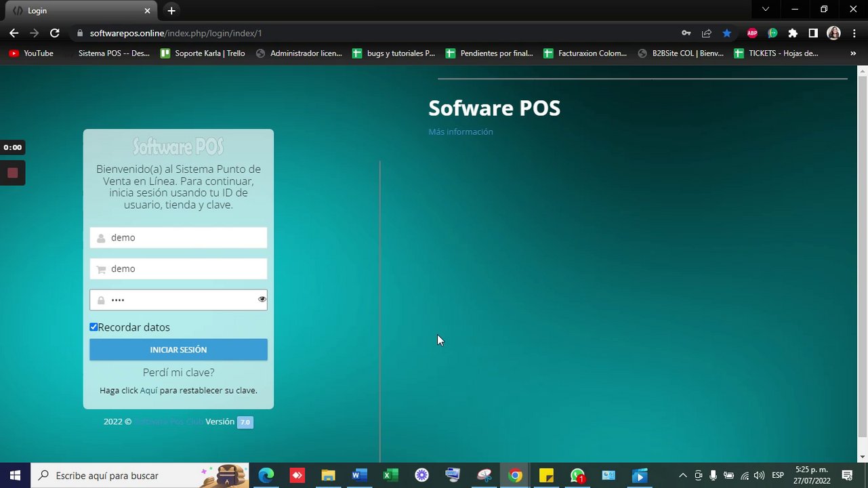Open Microsoft Edge from taskbar
The image size is (868, 488).
(266, 475)
